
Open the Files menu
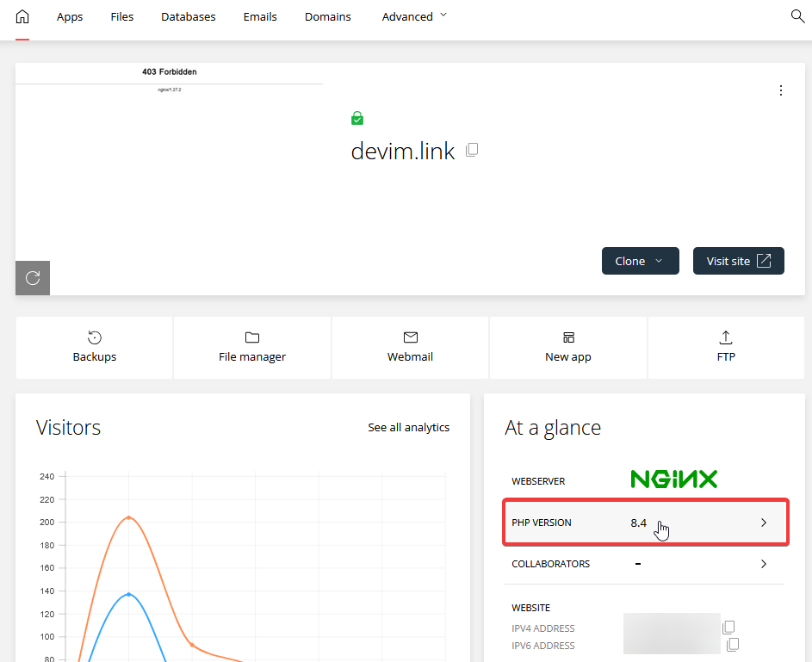[122, 16]
